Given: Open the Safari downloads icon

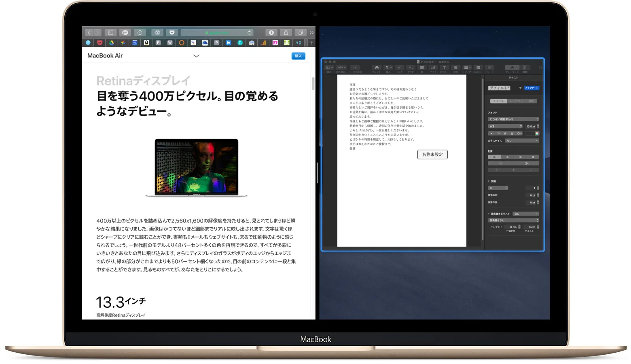Looking at the screenshot, I should (x=271, y=33).
